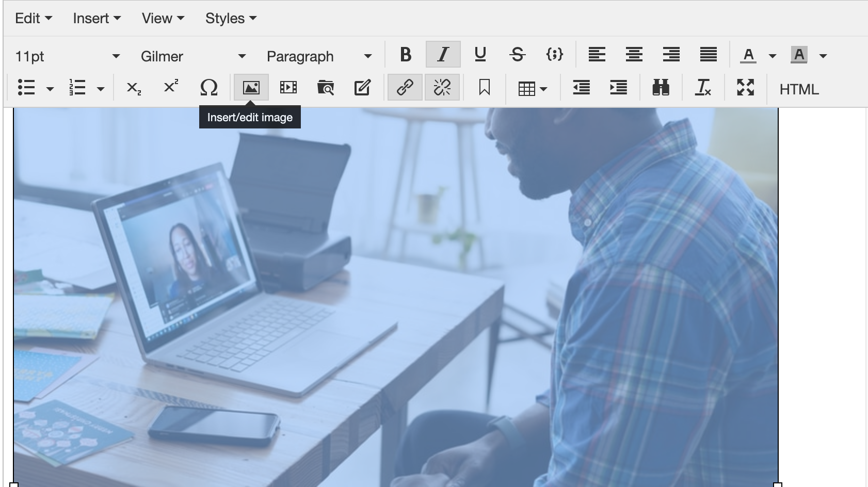The height and width of the screenshot is (487, 868).
Task: Toggle bold formatting
Action: click(x=406, y=55)
